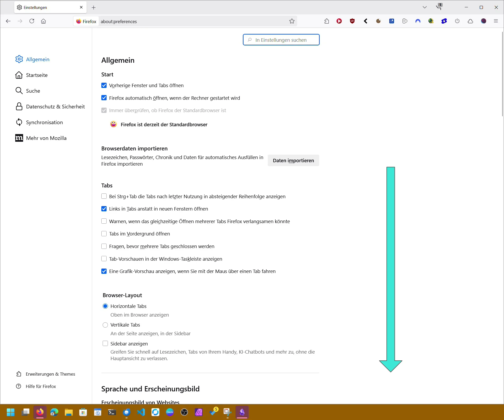Image resolution: width=504 pixels, height=420 pixels.
Task: Open the blue mountain-shaped VPN extension icon
Action: [x=418, y=21]
